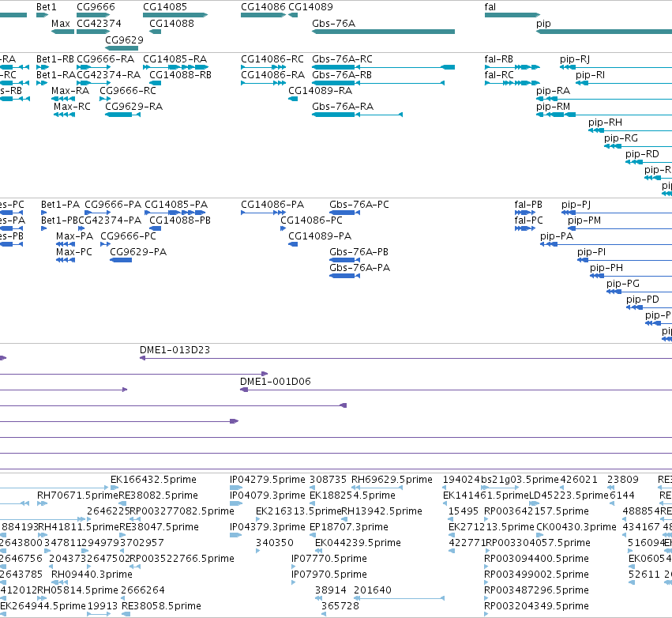Click the CG42374 gene label
672x618 pixels.
99,24
